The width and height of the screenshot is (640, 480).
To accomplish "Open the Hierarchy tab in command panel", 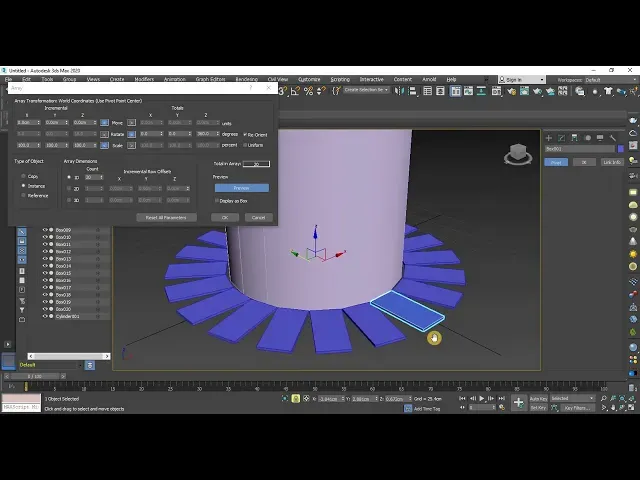I will [x=574, y=138].
